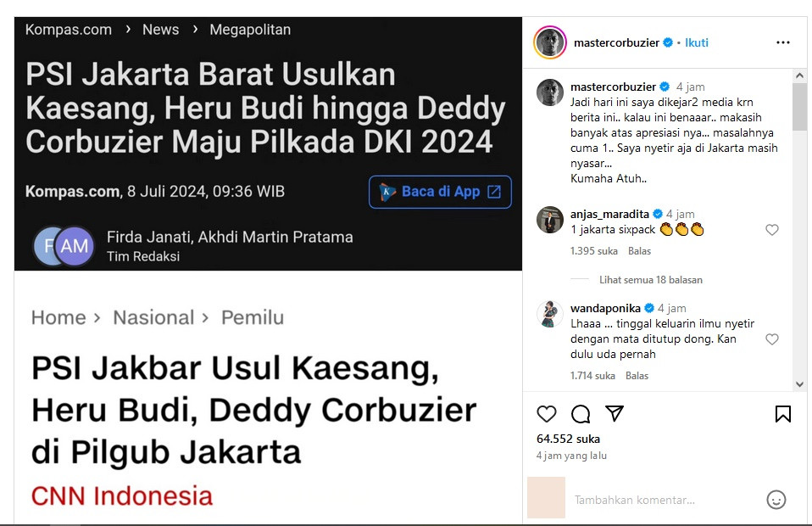The image size is (812, 526).
Task: Open emoji picker in comment box
Action: tap(776, 500)
